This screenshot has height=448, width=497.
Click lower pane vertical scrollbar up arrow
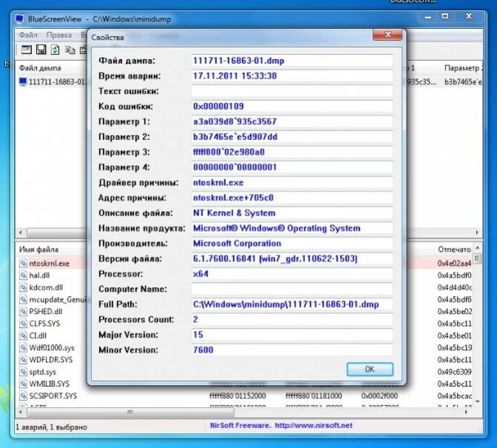[477, 248]
